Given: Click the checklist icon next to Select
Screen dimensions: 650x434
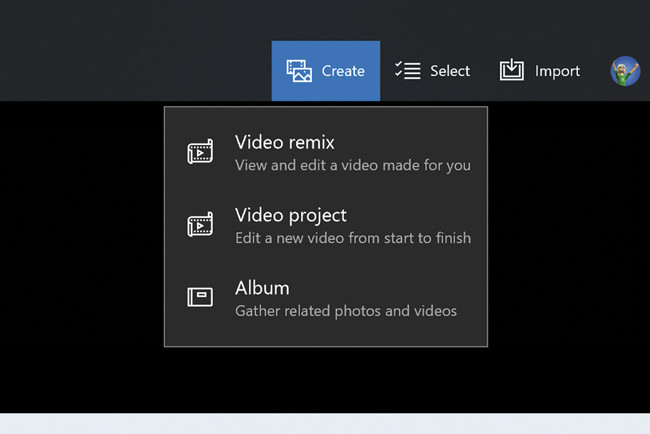Looking at the screenshot, I should click(x=407, y=71).
